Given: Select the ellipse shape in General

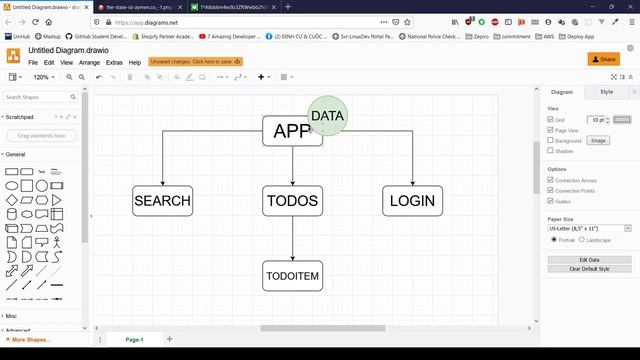Looking at the screenshot, I should point(11,186).
